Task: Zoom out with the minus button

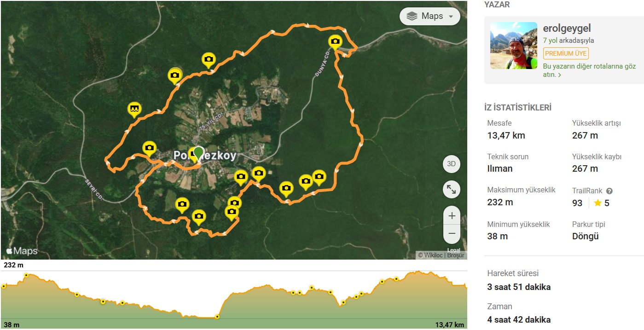Action: 452,234
